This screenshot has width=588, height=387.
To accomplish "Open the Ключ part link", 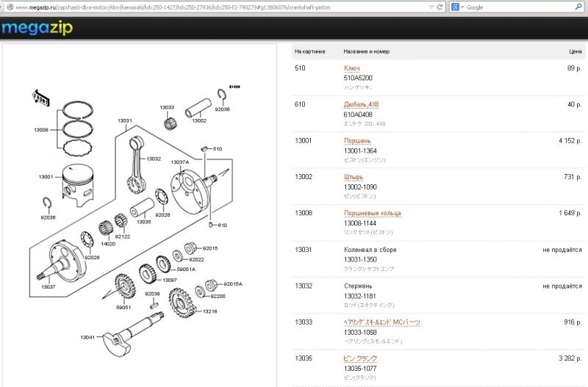I will click(351, 68).
